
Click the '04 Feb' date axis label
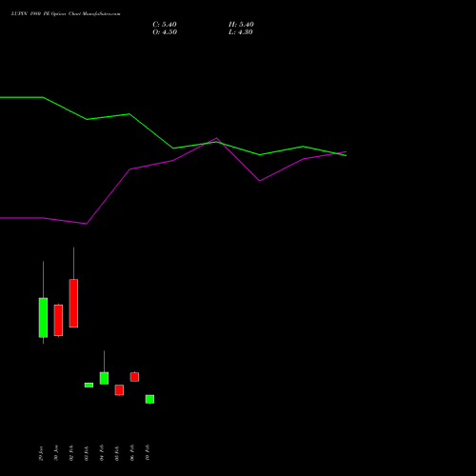102,453
